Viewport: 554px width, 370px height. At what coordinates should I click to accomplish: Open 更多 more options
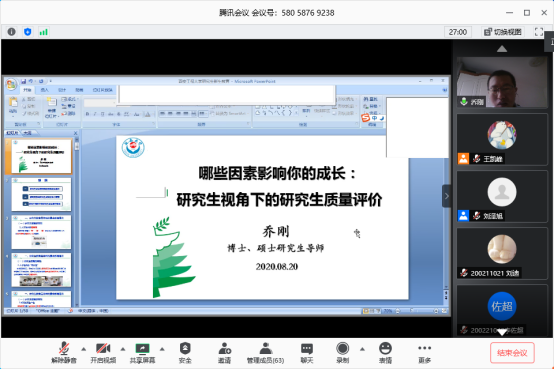click(424, 353)
